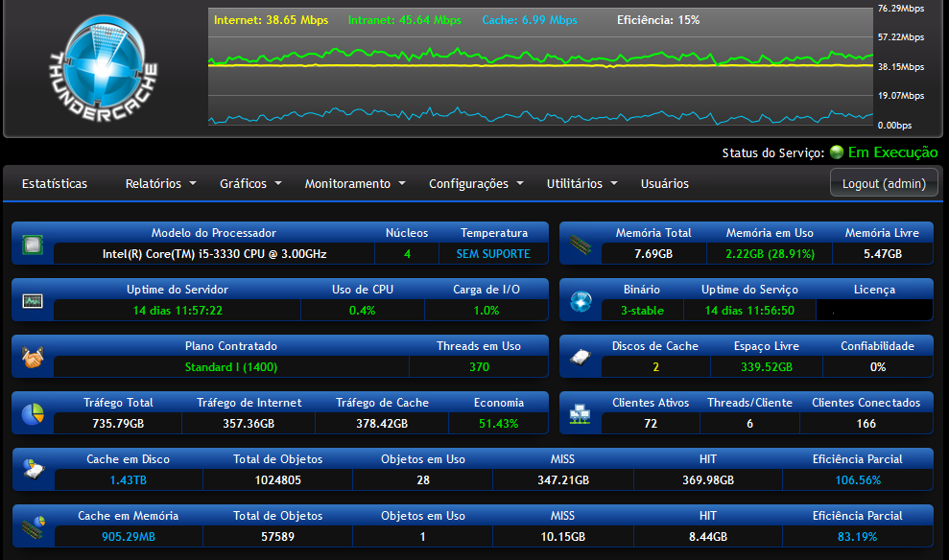Expand the Gráficos dropdown menu
This screenshot has height=560, width=949.
coord(250,183)
